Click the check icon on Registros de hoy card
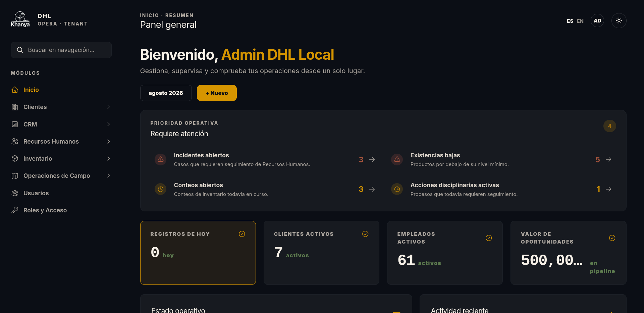This screenshot has height=313, width=644. click(x=242, y=234)
